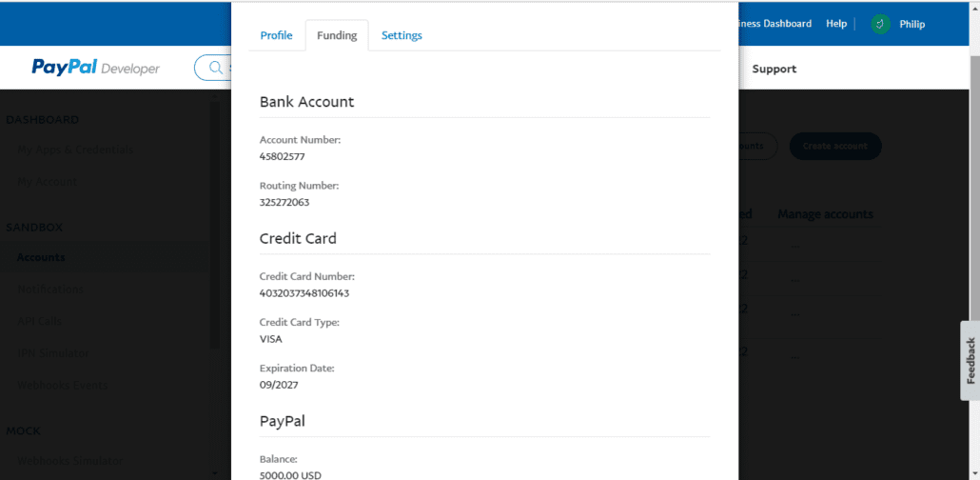The image size is (980, 480).
Task: Select the Funding tab
Action: (337, 35)
